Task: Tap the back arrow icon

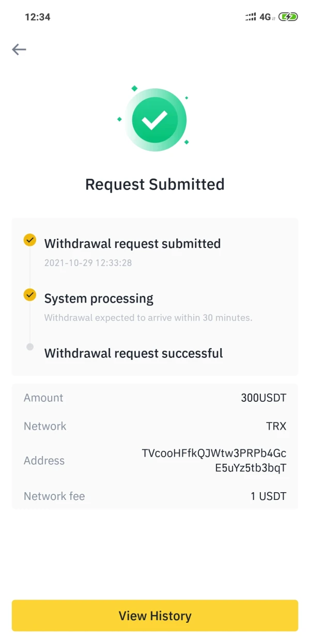Action: pos(19,50)
